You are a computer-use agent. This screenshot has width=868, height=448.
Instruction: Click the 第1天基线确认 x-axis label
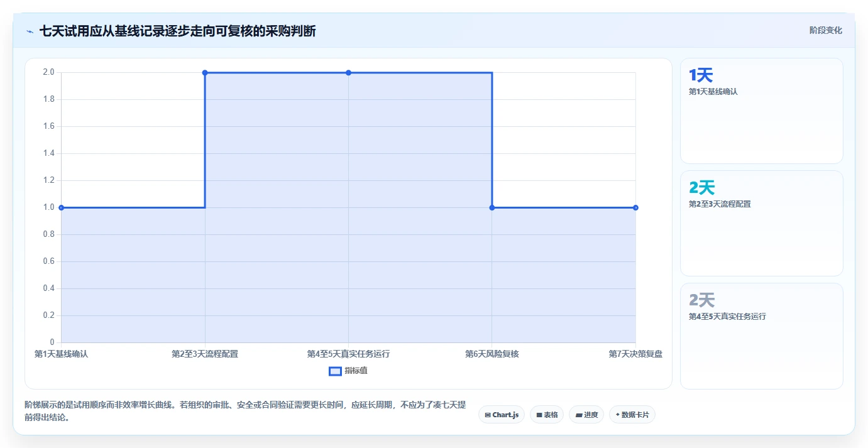pos(61,354)
